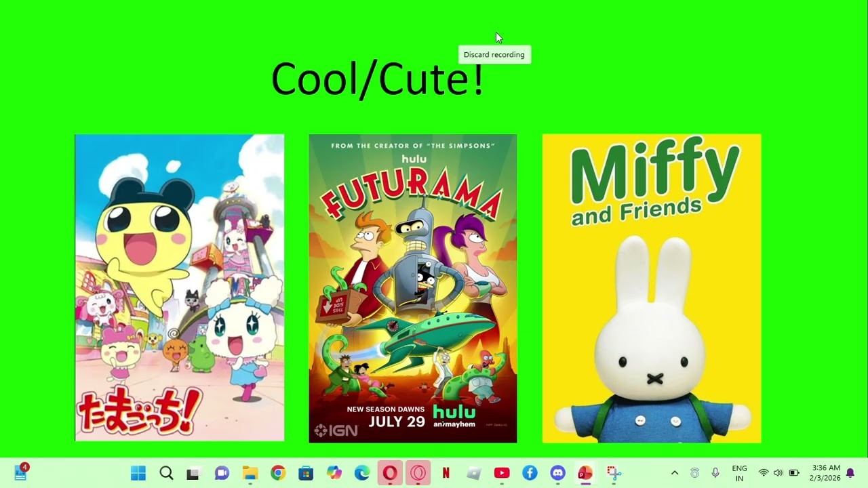This screenshot has height=488, width=868.
Task: Select the Futurama poster image
Action: (413, 288)
